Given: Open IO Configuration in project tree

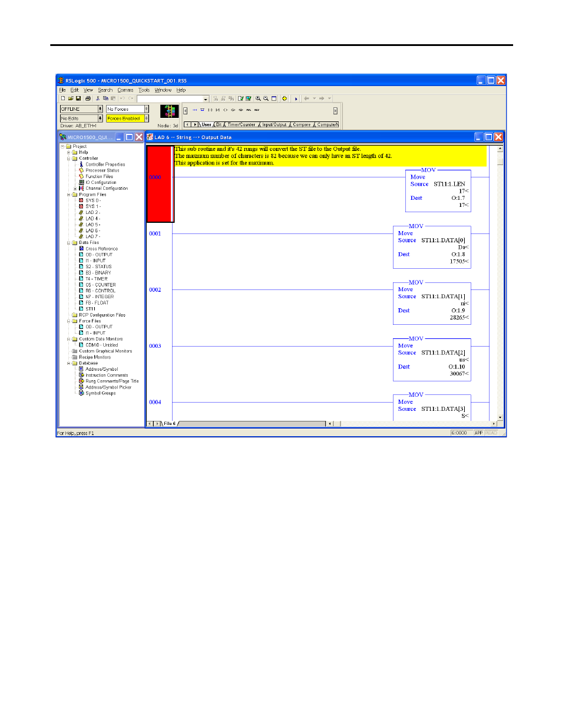Looking at the screenshot, I should coord(101,182).
